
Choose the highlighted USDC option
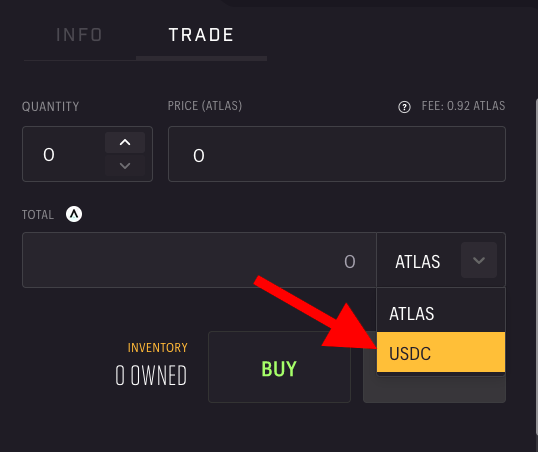441,352
